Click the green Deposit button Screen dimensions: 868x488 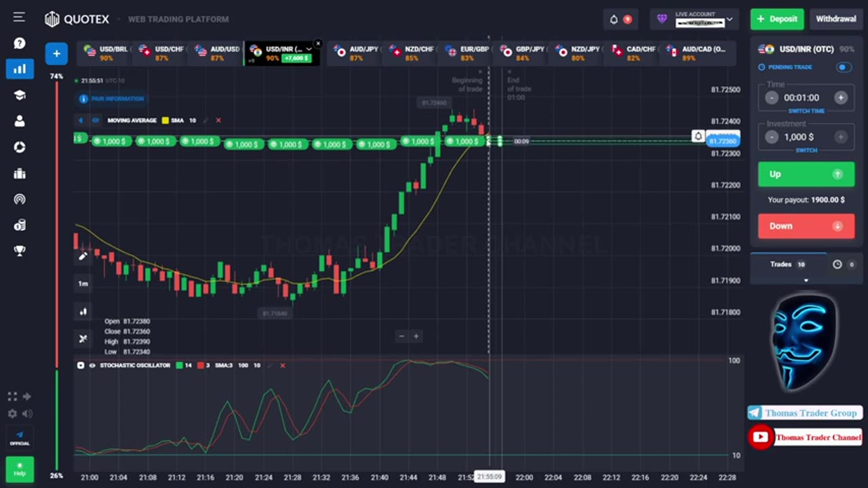pyautogui.click(x=777, y=19)
